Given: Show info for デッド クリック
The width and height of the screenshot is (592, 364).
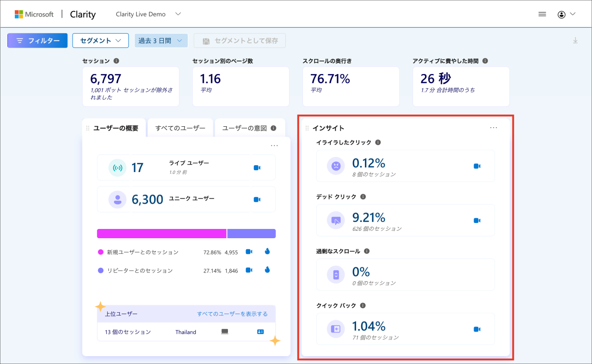Looking at the screenshot, I should pos(363,197).
